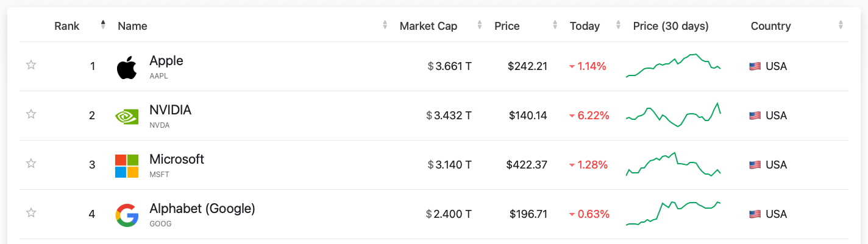This screenshot has width=868, height=244.
Task: Click NVIDIA's 30-day price sparkline chart
Action: coord(674,115)
